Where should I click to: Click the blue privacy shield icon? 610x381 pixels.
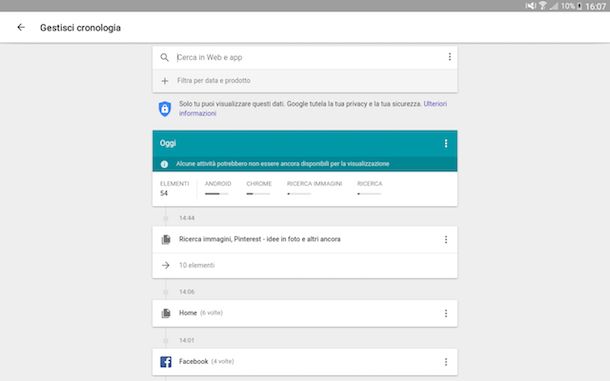click(165, 109)
